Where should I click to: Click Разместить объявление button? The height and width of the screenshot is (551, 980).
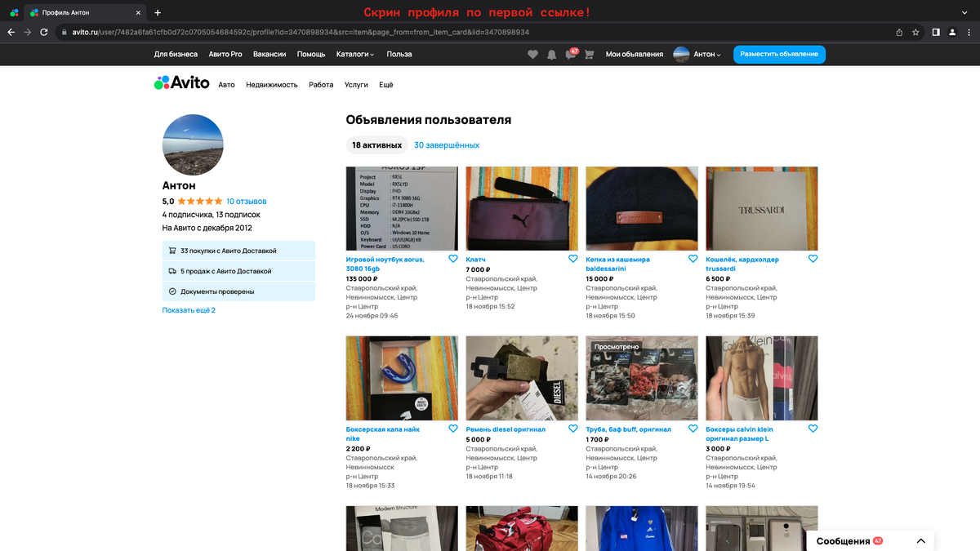coord(779,54)
